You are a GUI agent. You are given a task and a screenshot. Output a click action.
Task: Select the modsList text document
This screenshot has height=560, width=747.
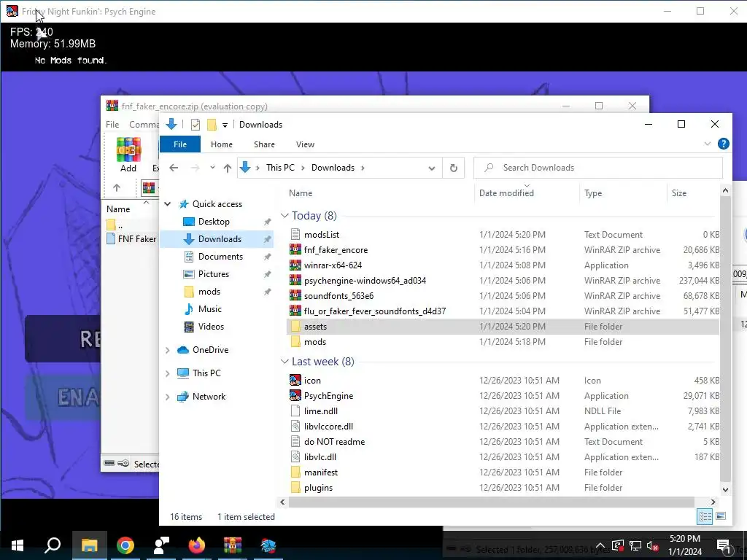pyautogui.click(x=322, y=235)
